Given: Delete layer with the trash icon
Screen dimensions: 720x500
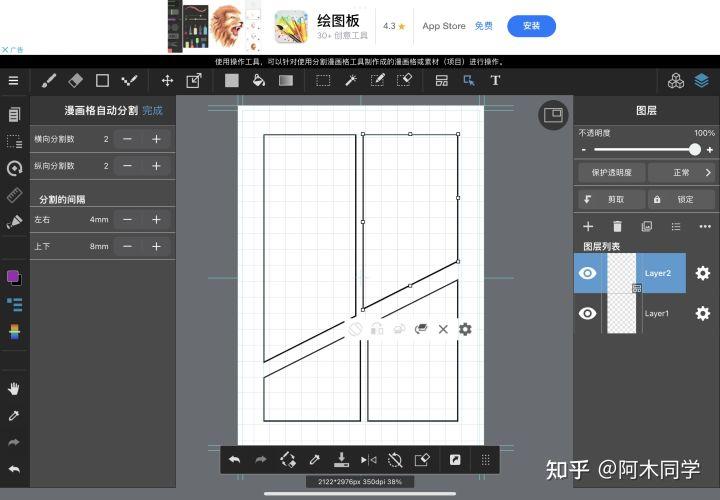Looking at the screenshot, I should coord(618,226).
